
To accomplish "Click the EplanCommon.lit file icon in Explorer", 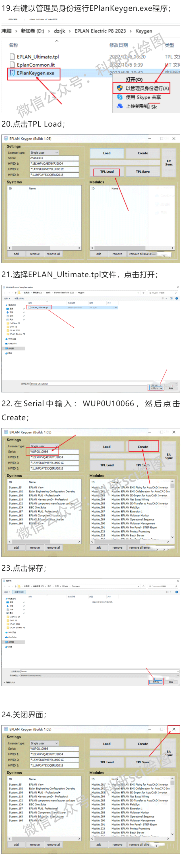I will point(12,65).
